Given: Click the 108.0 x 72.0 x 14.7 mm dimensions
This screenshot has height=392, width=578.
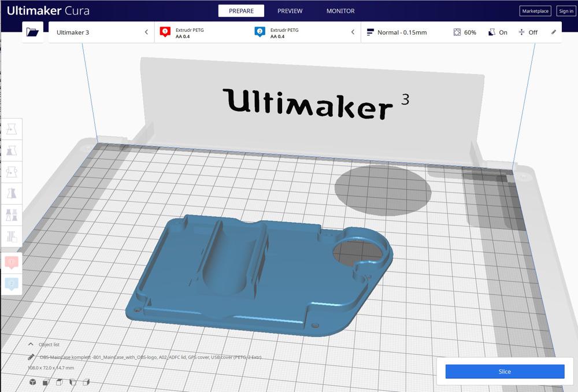Looking at the screenshot, I should click(51, 368).
